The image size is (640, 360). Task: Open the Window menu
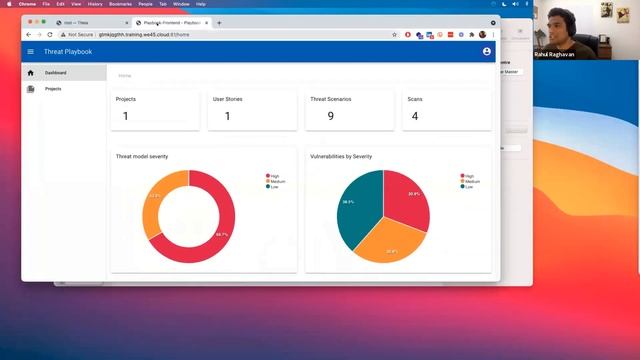[x=181, y=4]
